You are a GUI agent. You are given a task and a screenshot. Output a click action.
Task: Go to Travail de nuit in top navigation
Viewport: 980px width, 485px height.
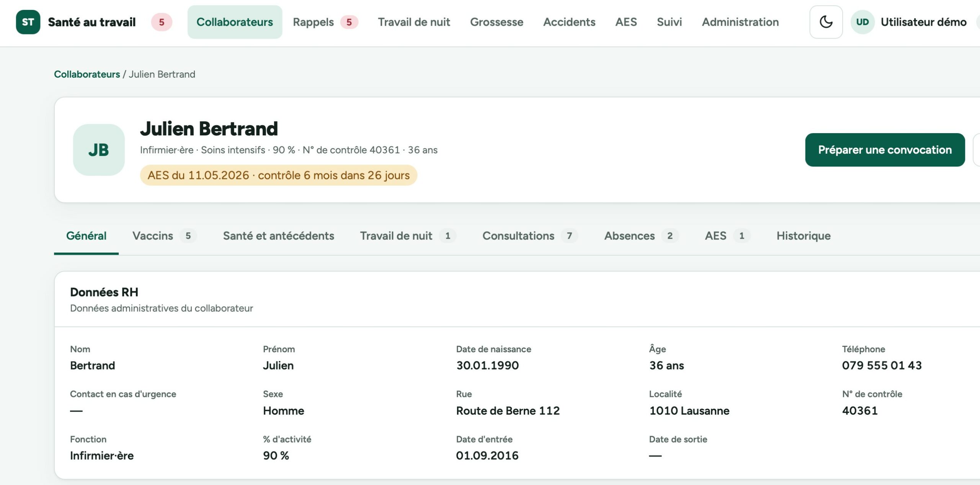click(414, 22)
